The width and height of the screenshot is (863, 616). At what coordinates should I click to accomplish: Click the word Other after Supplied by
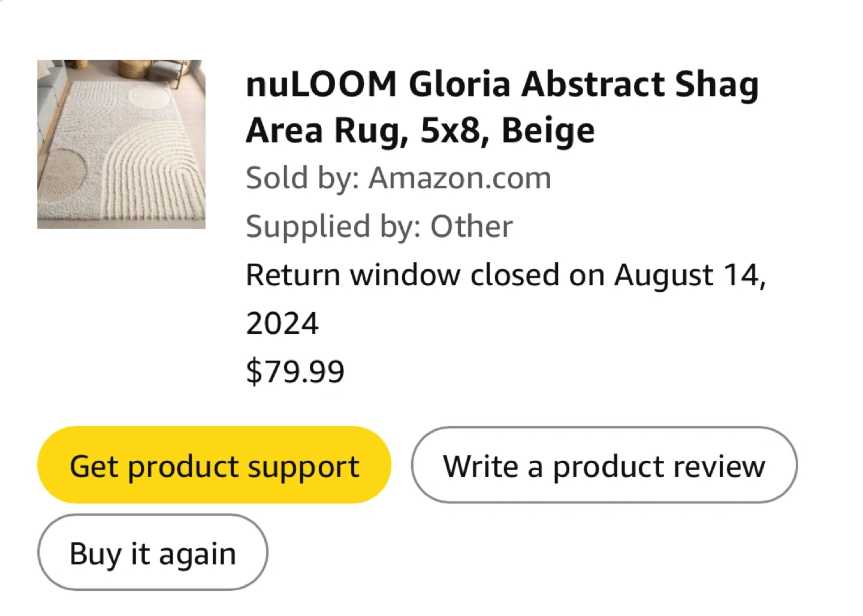pyautogui.click(x=472, y=227)
